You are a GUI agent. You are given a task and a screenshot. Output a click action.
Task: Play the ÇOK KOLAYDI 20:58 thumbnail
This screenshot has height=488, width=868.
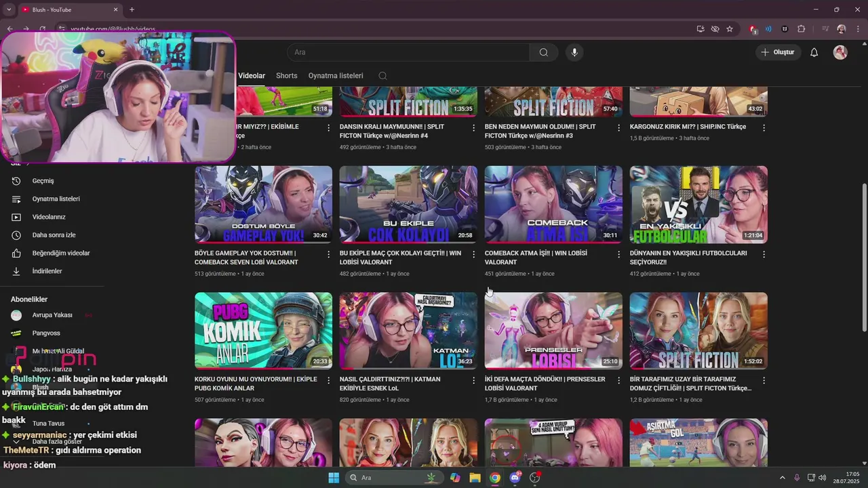click(408, 205)
